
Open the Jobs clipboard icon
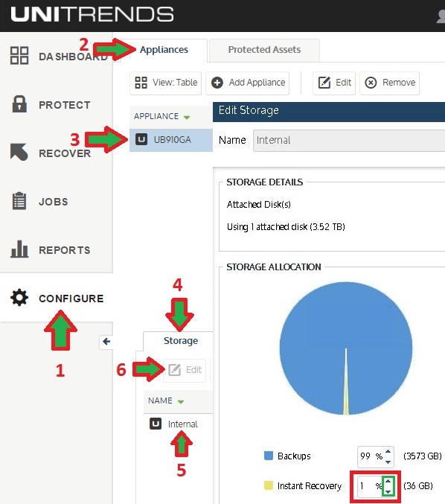click(x=19, y=201)
